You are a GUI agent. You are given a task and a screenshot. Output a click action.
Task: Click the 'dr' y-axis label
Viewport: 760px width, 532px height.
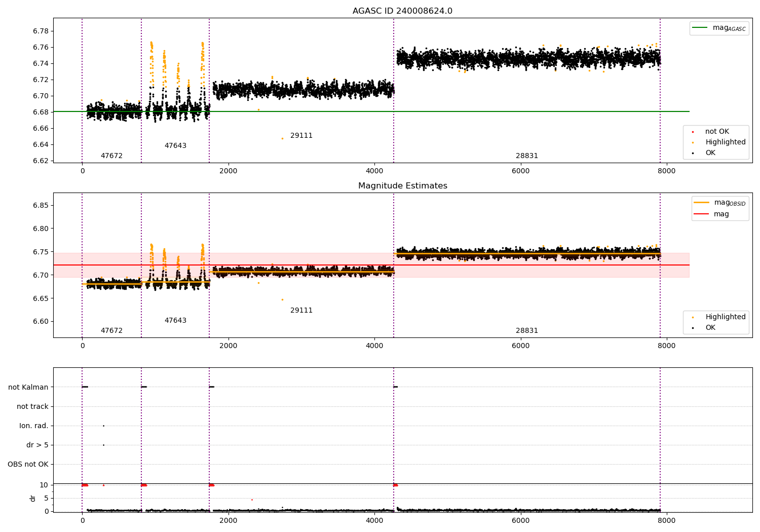coord(33,498)
